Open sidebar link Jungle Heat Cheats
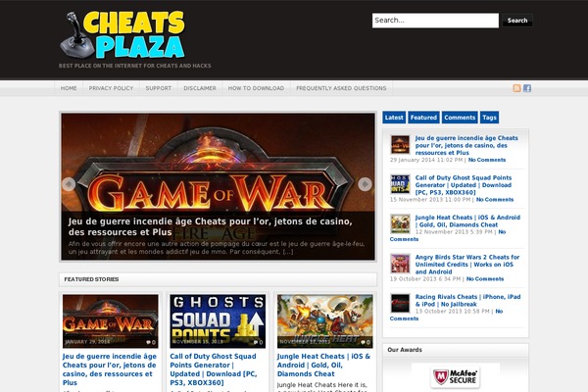 (467, 220)
